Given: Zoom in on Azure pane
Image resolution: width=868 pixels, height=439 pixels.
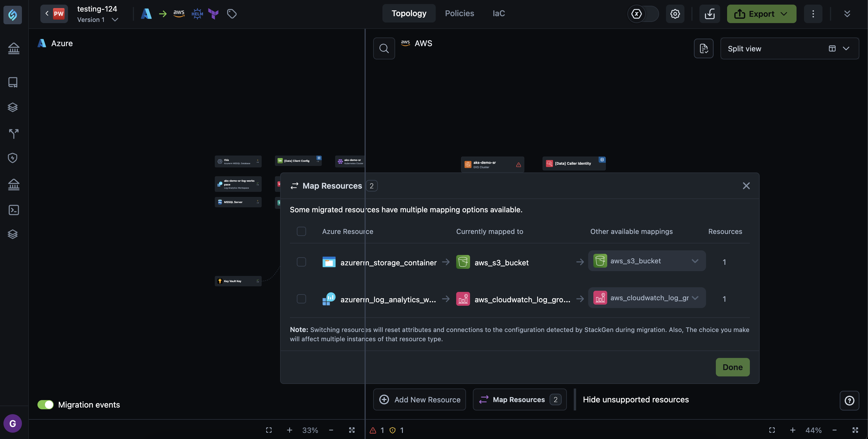Looking at the screenshot, I should tap(289, 430).
